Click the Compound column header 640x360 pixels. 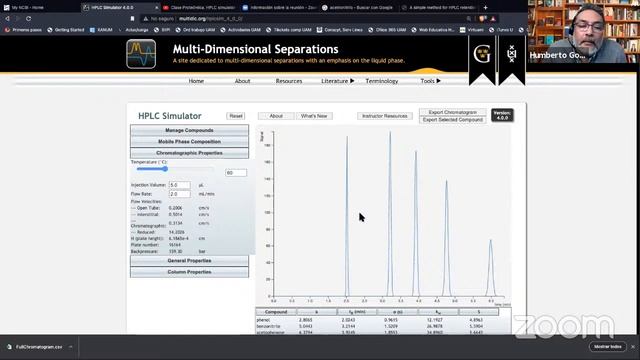(276, 312)
